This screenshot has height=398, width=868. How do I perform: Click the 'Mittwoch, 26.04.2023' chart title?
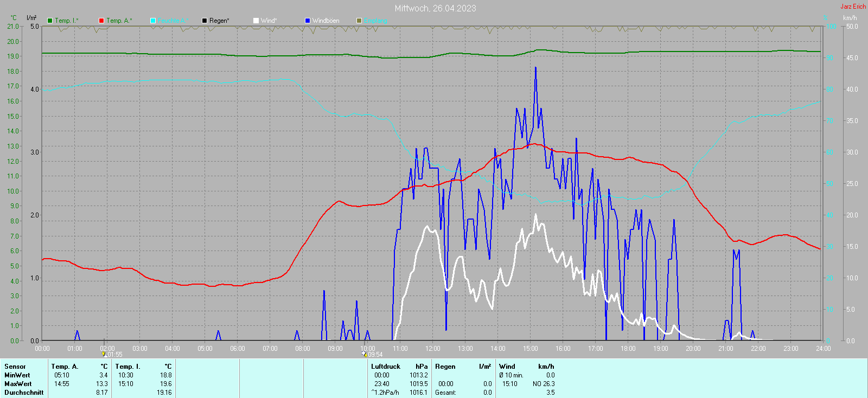435,8
